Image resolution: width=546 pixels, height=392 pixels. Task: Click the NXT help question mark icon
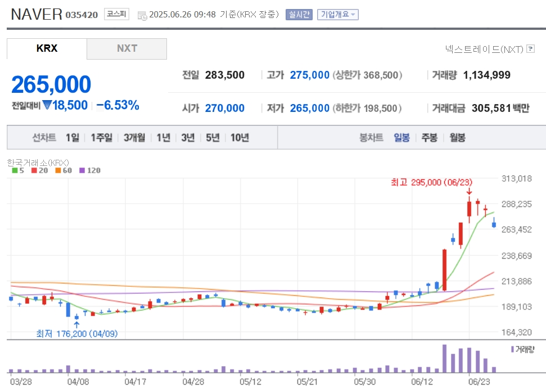coord(530,49)
